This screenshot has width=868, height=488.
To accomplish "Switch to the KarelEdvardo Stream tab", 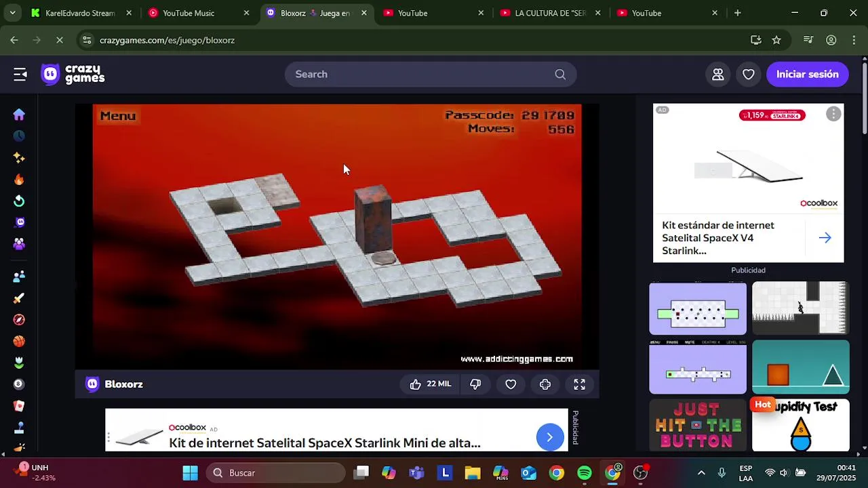I will (x=80, y=13).
